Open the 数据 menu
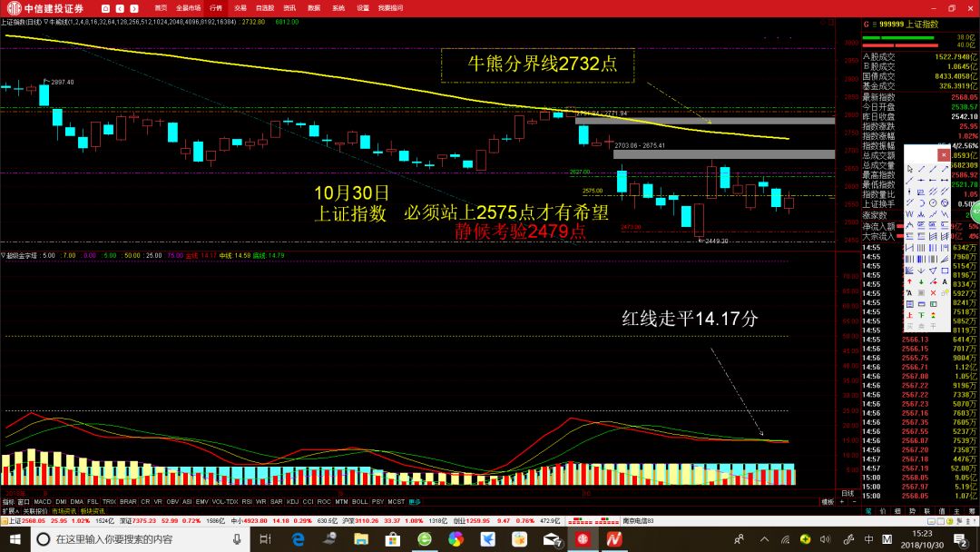The height and width of the screenshot is (552, 980). [314, 8]
